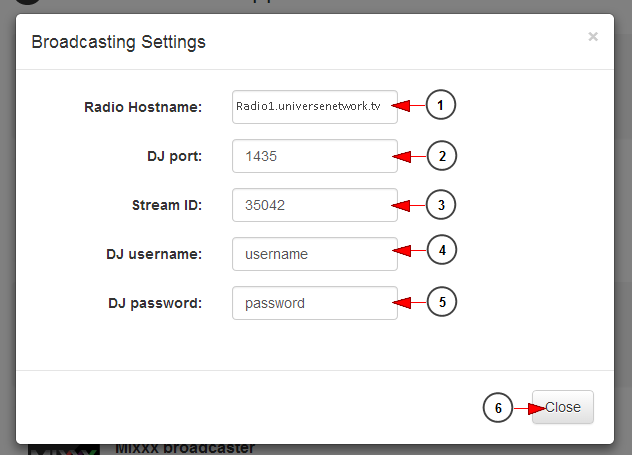The height and width of the screenshot is (455, 632).
Task: Click the DJ username text box
Action: coord(315,254)
